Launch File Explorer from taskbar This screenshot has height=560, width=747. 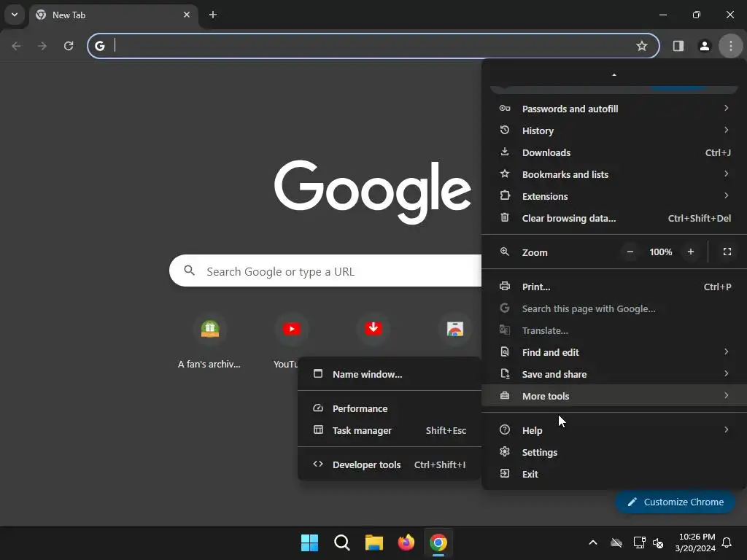(374, 542)
